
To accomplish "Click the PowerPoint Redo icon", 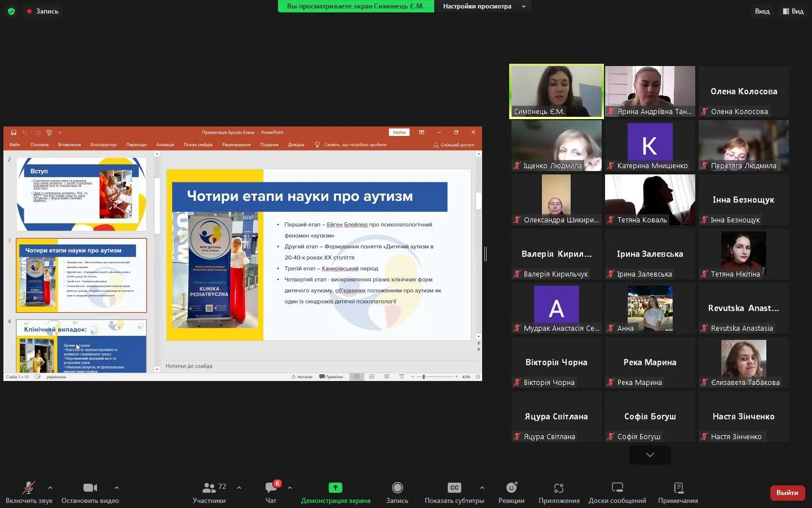I will click(38, 133).
